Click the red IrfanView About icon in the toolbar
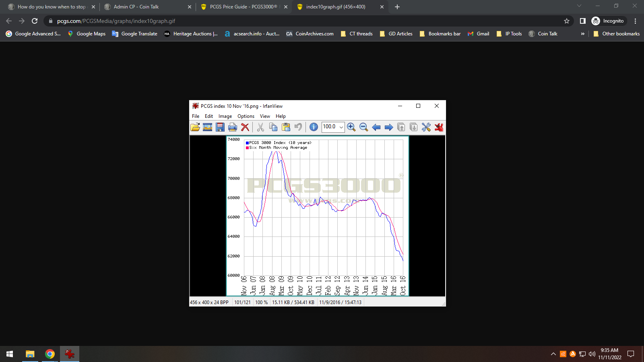Screen dimensions: 644x362 pyautogui.click(x=439, y=127)
